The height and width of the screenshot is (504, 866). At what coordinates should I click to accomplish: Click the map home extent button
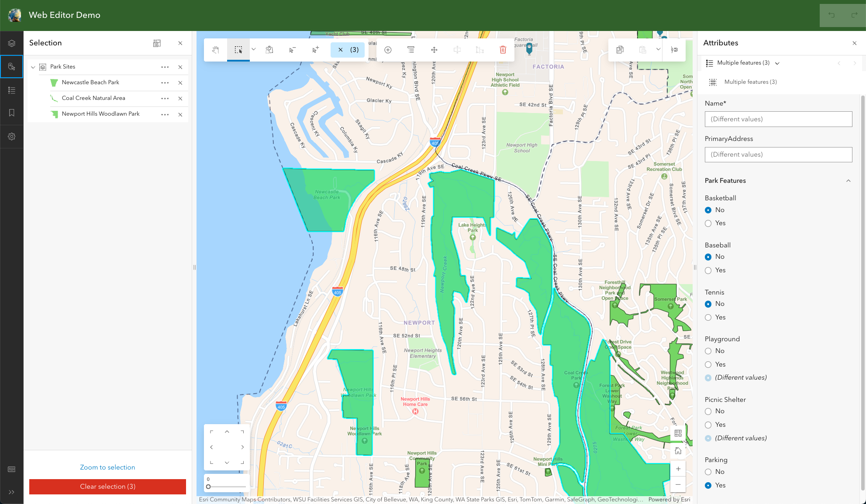678,451
